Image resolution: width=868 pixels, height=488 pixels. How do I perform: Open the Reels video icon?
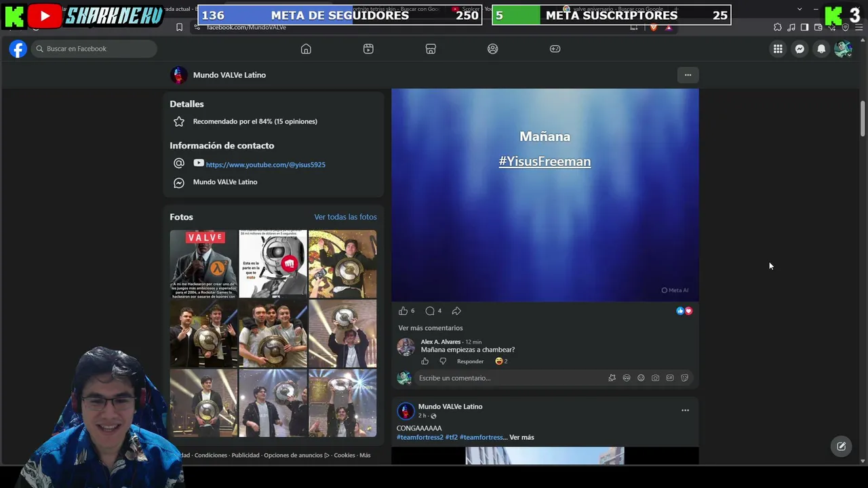pyautogui.click(x=368, y=49)
